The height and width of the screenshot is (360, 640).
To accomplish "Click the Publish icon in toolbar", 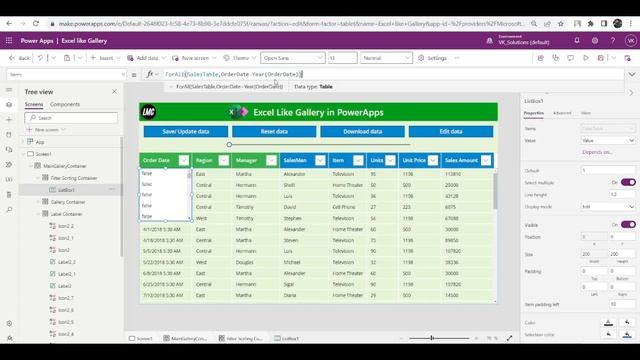I will 628,58.
